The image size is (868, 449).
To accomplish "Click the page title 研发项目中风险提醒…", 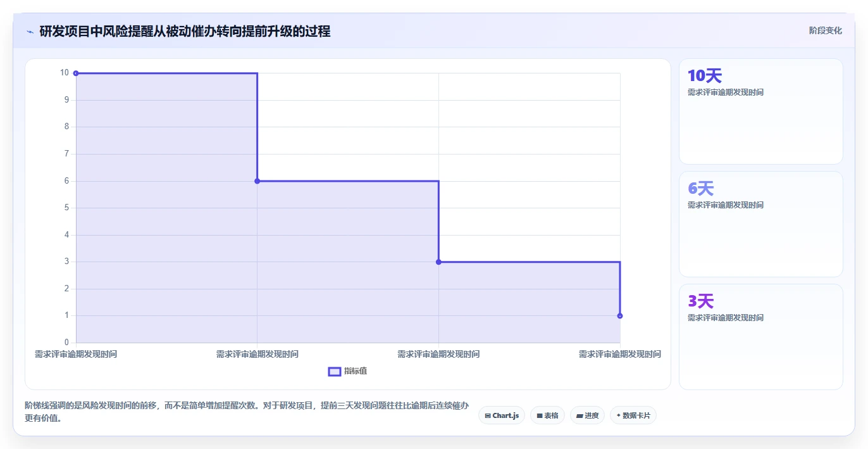I will pyautogui.click(x=185, y=31).
